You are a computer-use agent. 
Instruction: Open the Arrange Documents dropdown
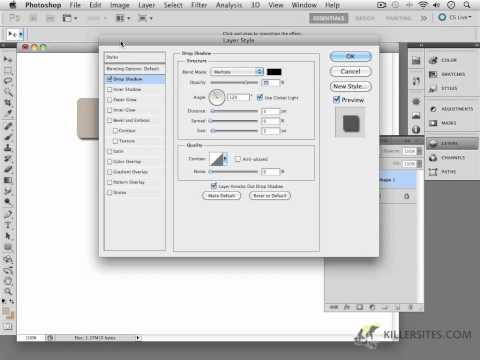click(123, 18)
